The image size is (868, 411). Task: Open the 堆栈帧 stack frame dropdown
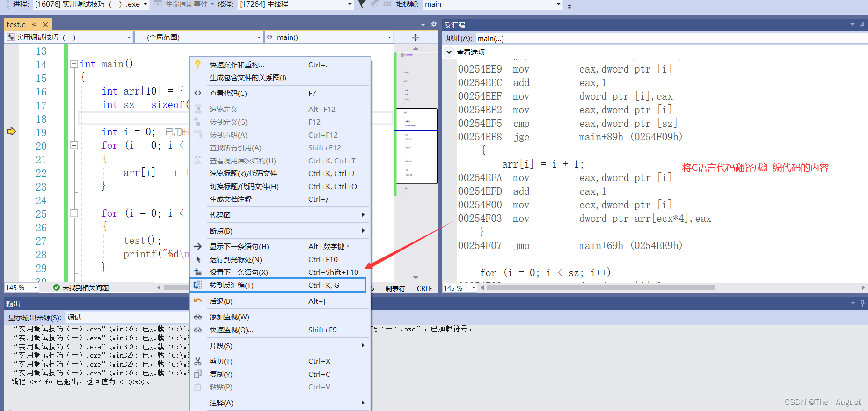point(558,4)
